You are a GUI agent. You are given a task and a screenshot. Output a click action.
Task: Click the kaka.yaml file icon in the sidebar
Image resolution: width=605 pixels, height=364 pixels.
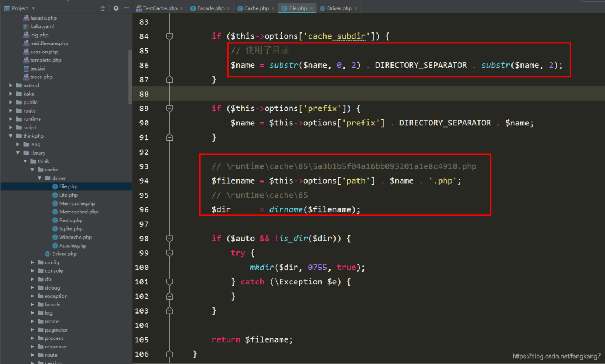26,26
